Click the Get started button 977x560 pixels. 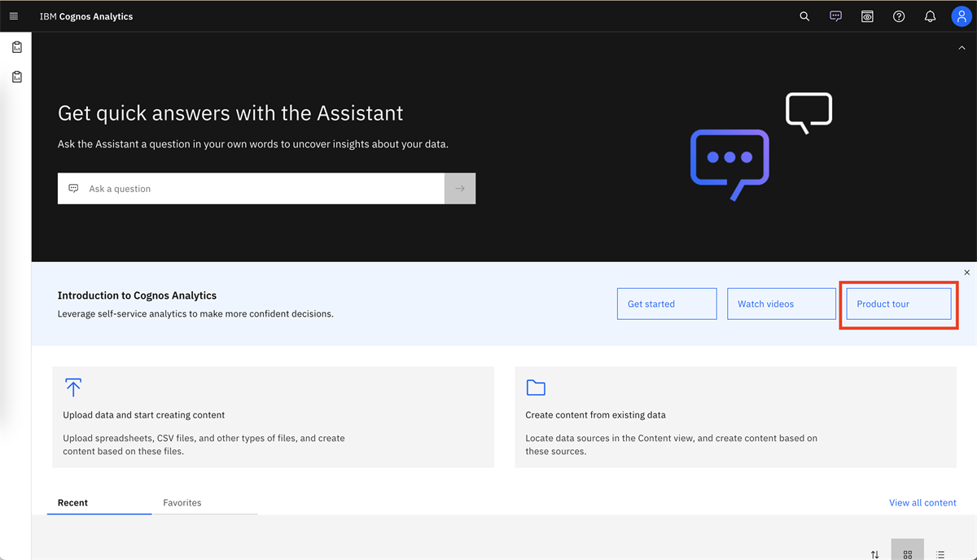667,304
